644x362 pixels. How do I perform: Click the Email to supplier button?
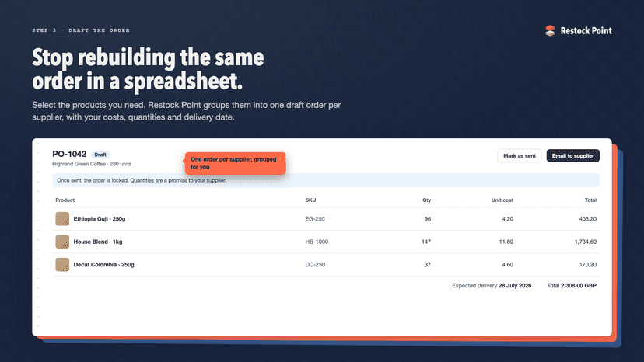coord(573,156)
